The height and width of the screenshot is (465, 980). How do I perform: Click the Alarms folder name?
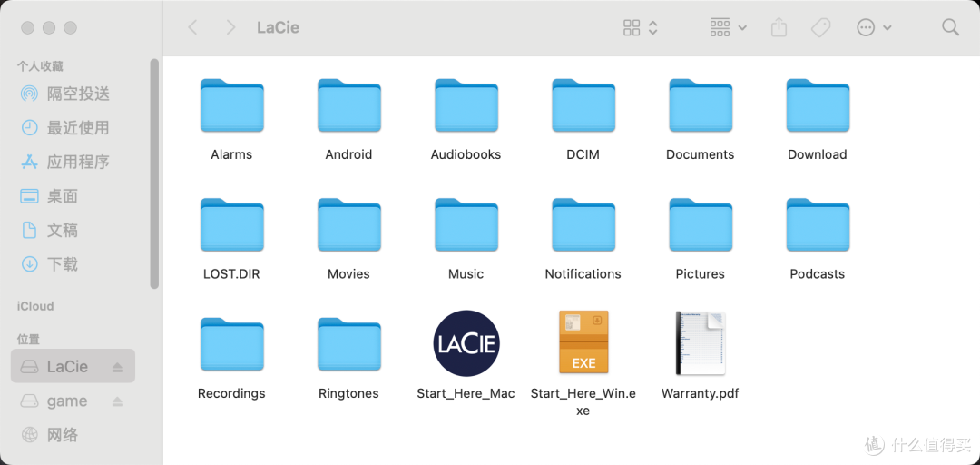coord(232,154)
